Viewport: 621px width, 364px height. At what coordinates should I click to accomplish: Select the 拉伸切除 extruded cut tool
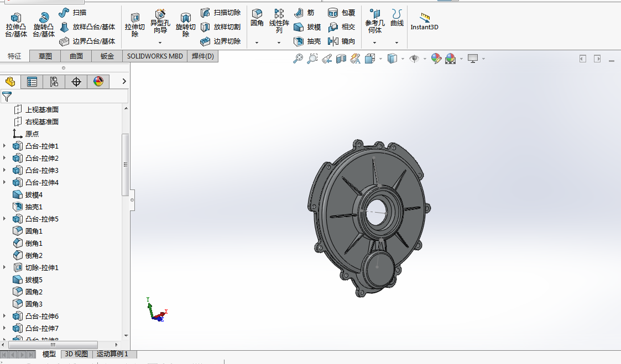pyautogui.click(x=135, y=24)
